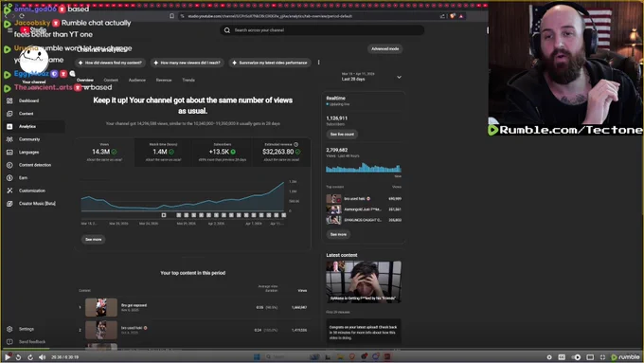Select the 'How did viewers find my content?' chip
This screenshot has width=644, height=363.
[x=110, y=63]
